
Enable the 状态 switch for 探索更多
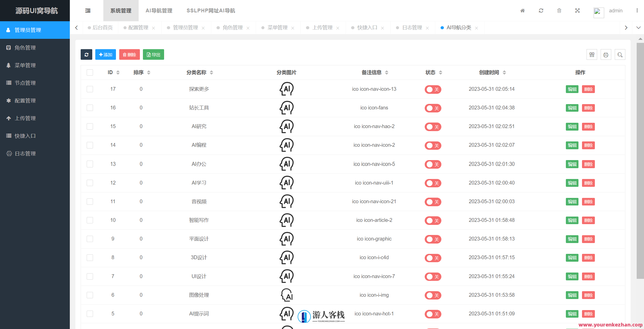point(433,89)
